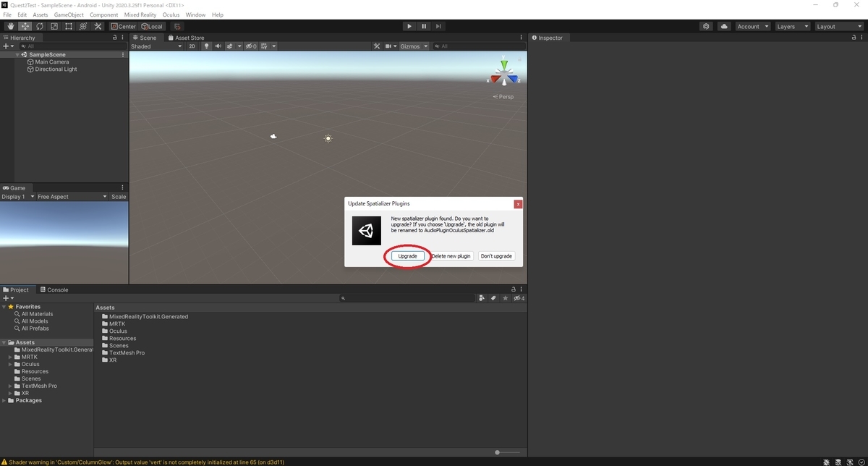Expand Oculus folder in Project tree
This screenshot has height=466, width=868.
[10, 365]
